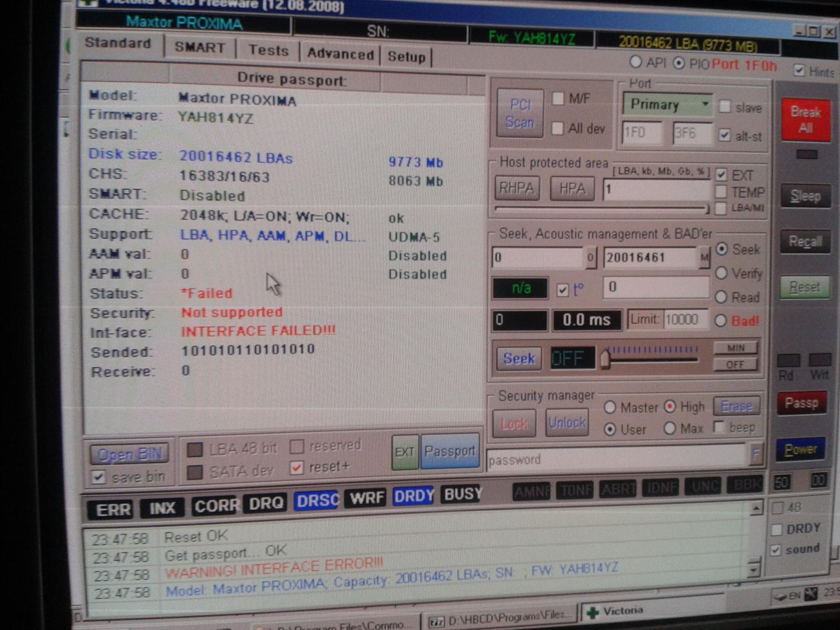Toggle the sound checkbox
Image resolution: width=840 pixels, height=630 pixels.
775,550
